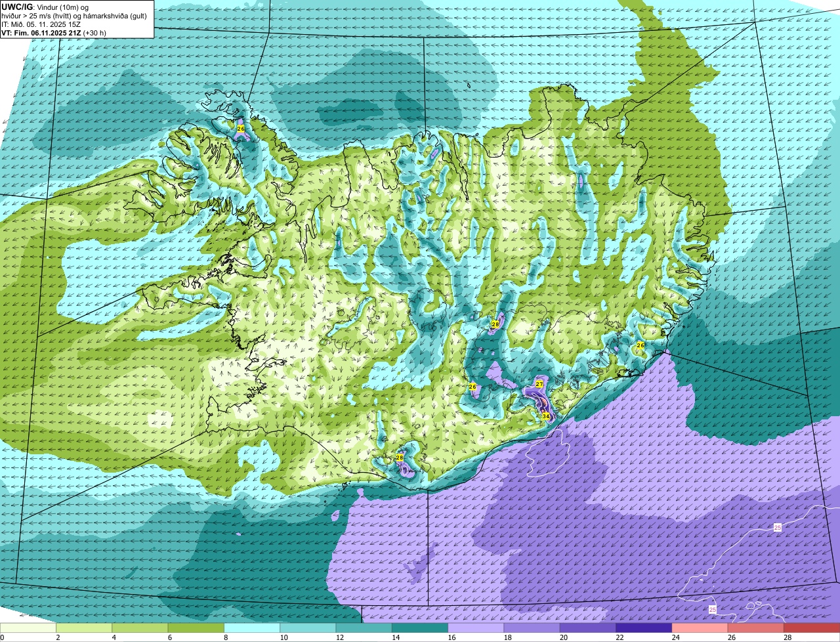This screenshot has height=642, width=840.
Task: Click the legend scale label '0'
Action: tap(2, 637)
